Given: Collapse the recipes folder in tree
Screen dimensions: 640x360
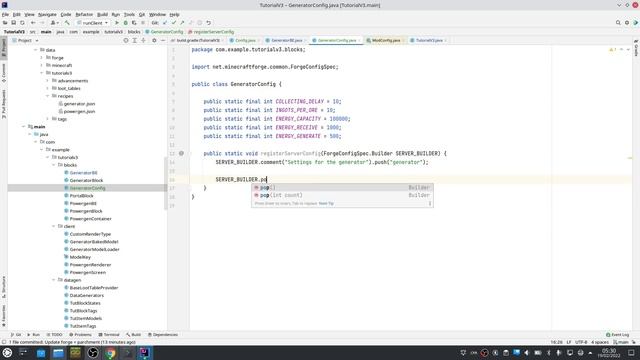Looking at the screenshot, I should [x=47, y=96].
